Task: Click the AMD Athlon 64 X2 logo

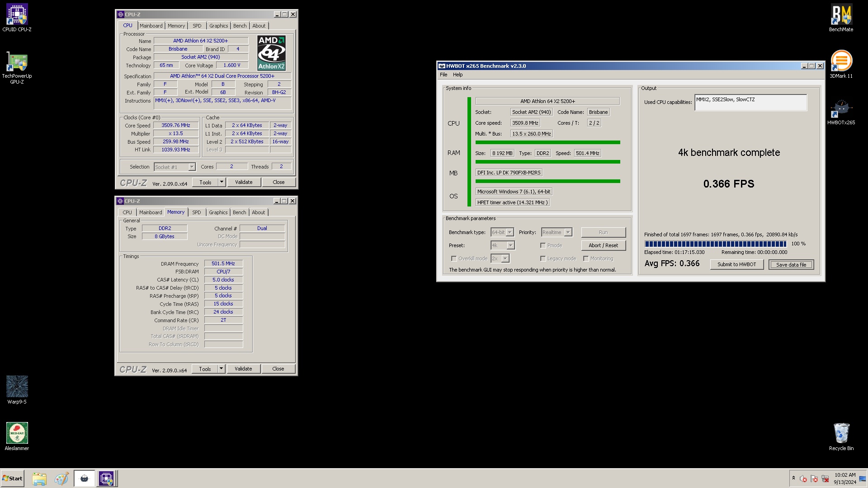Action: point(271,53)
